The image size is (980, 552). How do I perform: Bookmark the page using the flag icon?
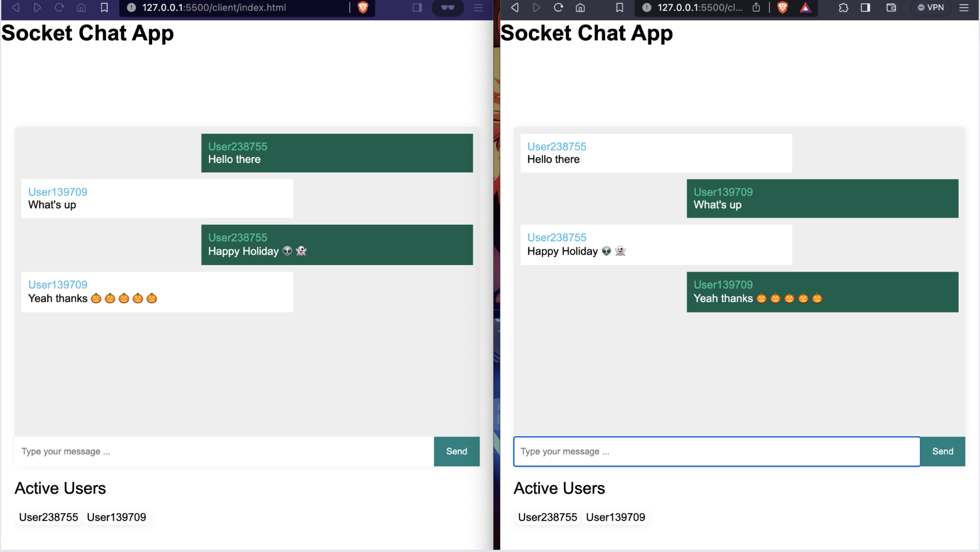pos(619,8)
